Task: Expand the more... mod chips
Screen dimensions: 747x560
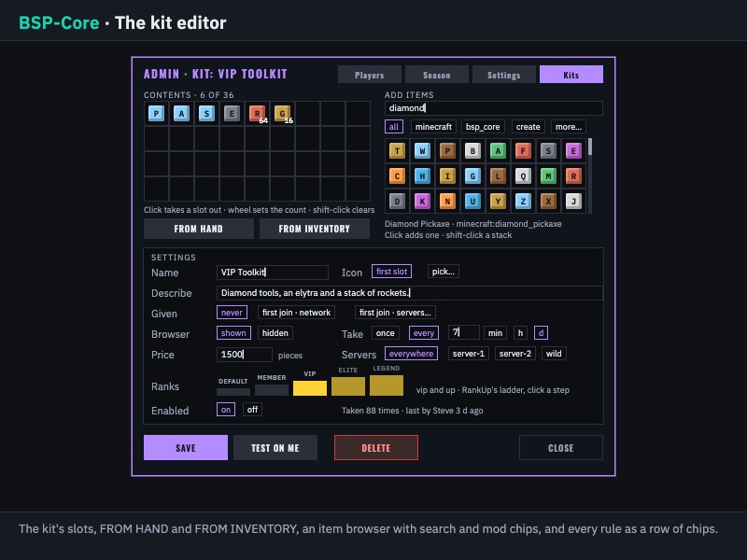Action: (569, 127)
